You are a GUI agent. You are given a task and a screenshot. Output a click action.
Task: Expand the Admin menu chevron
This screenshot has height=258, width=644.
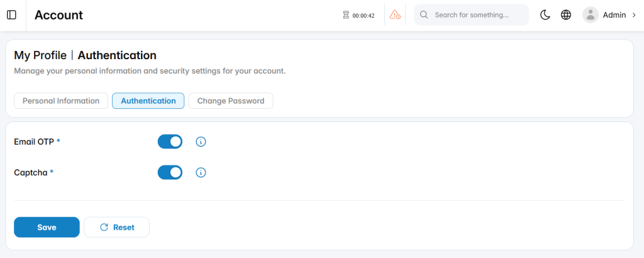point(634,15)
